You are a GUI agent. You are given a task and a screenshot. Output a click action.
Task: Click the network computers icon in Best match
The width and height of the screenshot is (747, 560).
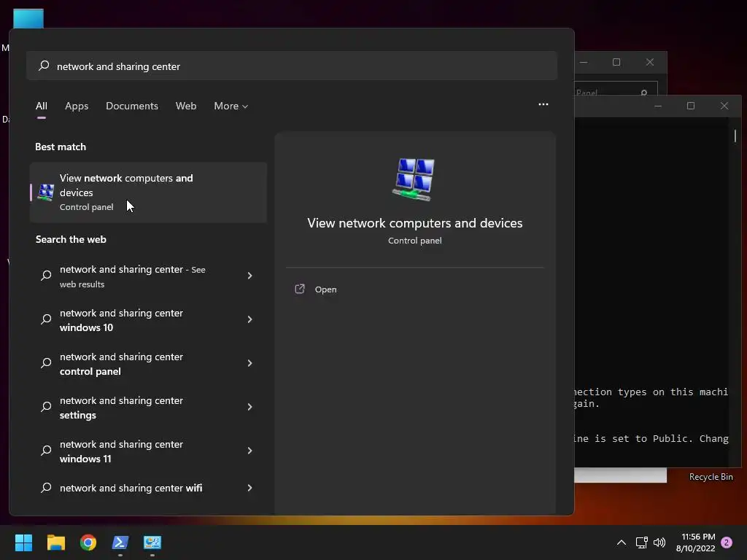click(46, 192)
